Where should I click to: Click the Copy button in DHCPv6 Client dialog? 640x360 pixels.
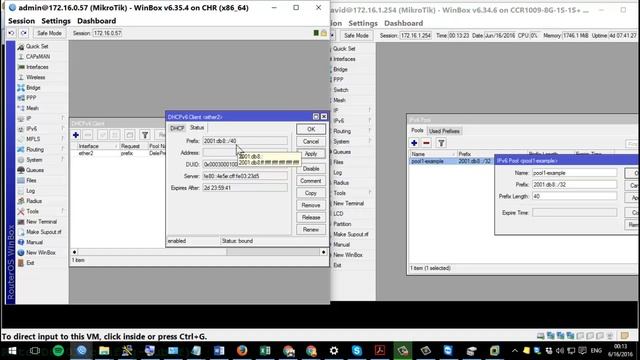pos(311,193)
